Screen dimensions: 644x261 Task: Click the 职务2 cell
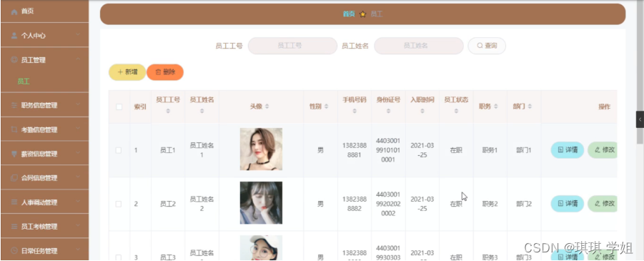click(490, 204)
